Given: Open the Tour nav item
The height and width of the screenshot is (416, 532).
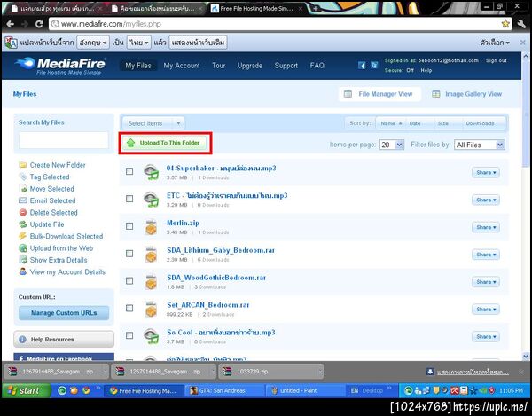Looking at the screenshot, I should 218,66.
